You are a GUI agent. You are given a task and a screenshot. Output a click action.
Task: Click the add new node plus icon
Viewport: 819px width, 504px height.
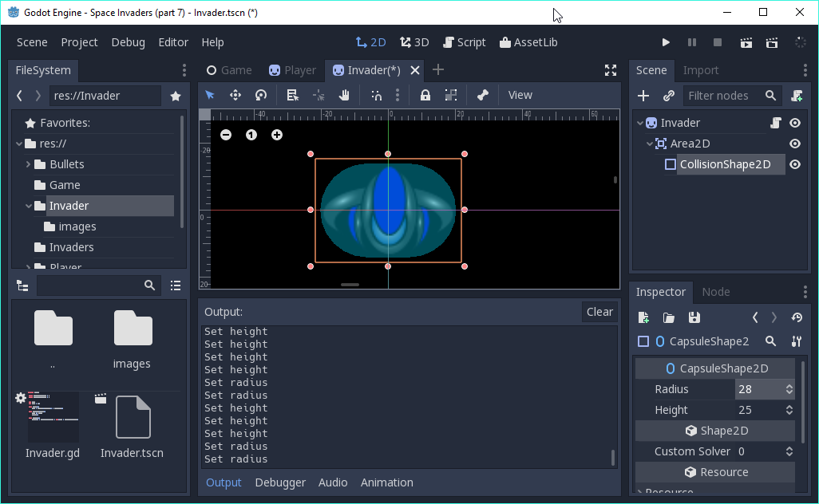coord(643,96)
